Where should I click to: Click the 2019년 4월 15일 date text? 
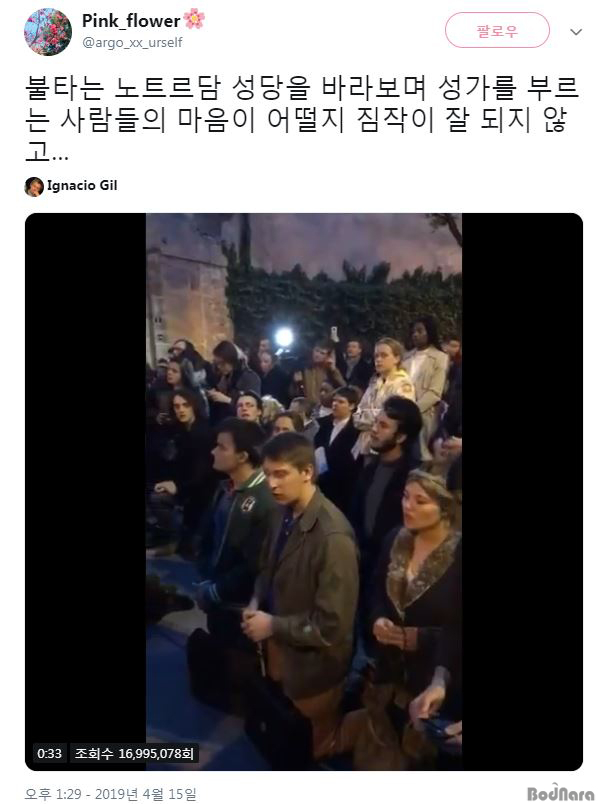click(x=146, y=794)
